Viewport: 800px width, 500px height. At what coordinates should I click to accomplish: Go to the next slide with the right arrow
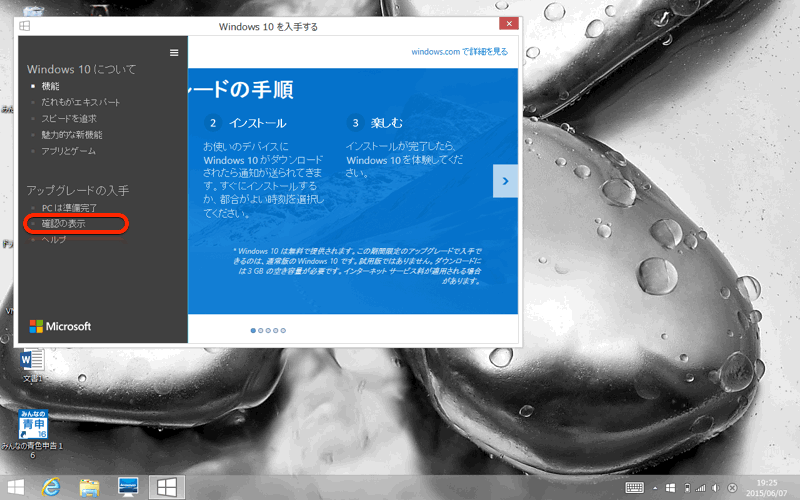506,181
